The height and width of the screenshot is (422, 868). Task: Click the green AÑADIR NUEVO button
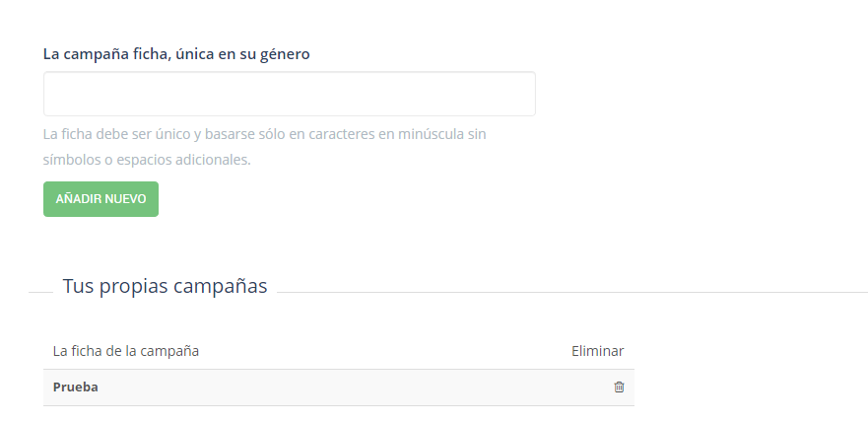[x=100, y=199]
